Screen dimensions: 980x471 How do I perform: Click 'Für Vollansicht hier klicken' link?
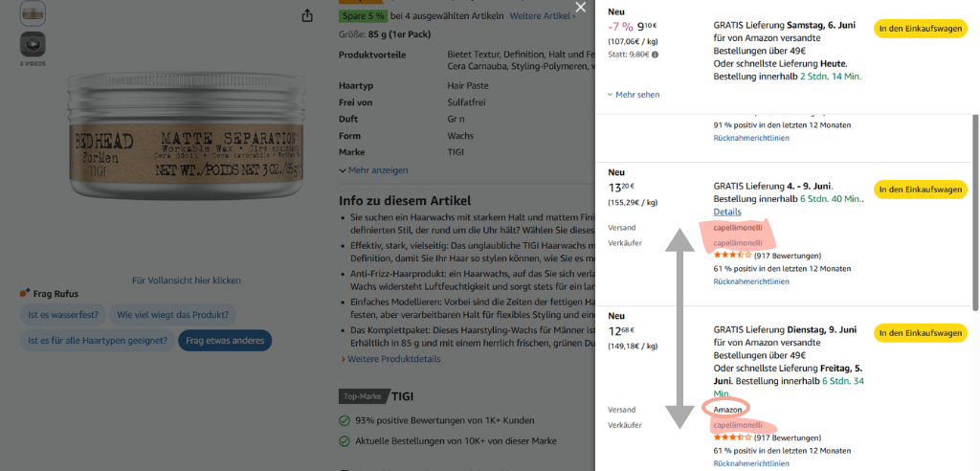[187, 280]
